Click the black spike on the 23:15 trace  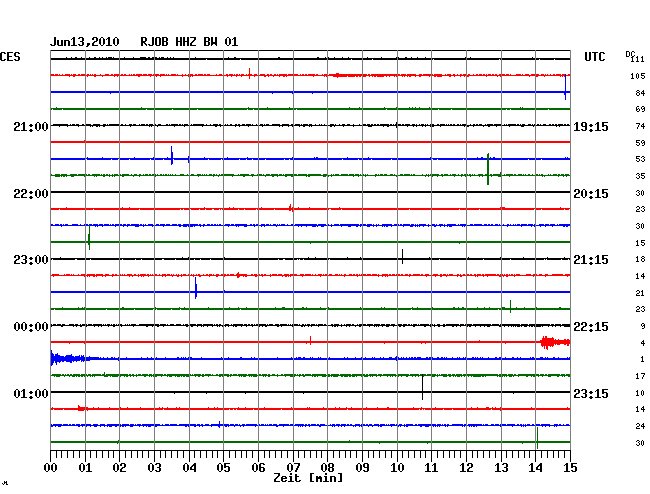(422, 387)
